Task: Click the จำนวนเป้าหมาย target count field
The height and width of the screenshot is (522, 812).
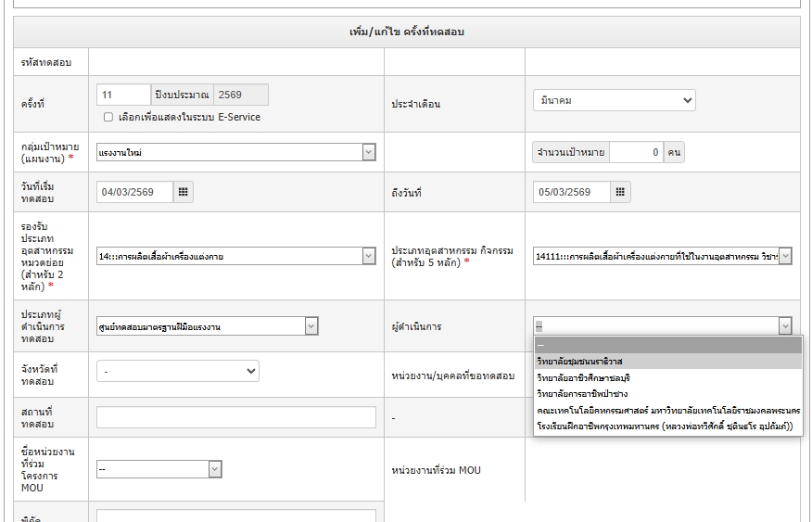Action: 636,152
